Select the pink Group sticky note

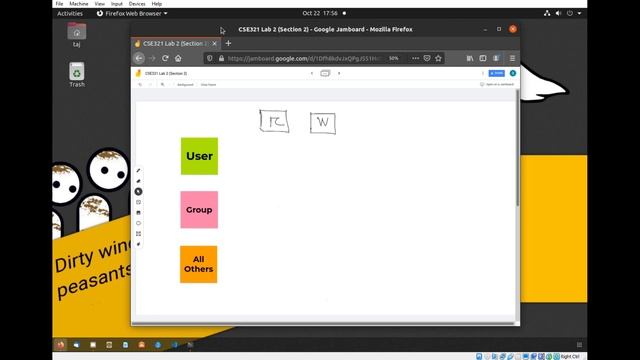[199, 210]
